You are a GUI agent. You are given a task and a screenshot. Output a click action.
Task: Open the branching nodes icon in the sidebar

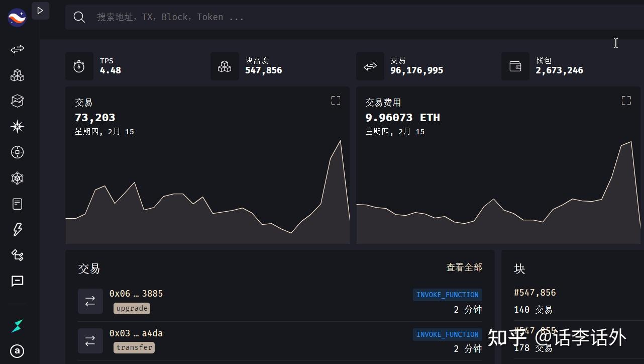click(18, 255)
